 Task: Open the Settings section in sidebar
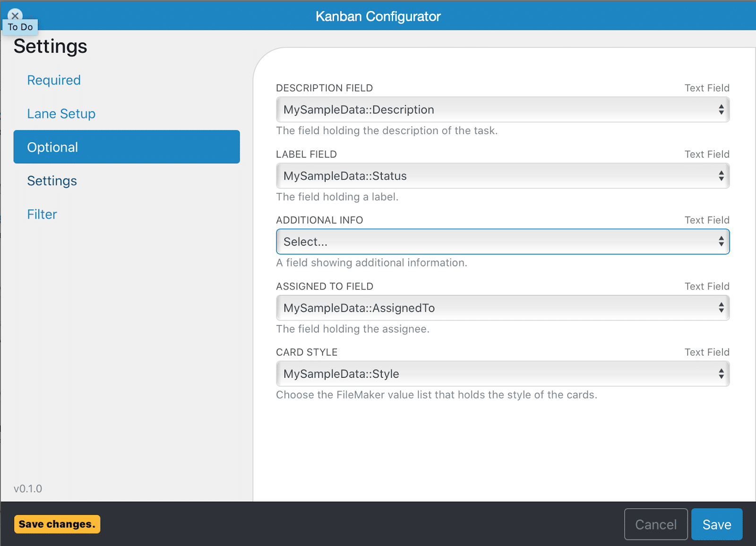[52, 180]
